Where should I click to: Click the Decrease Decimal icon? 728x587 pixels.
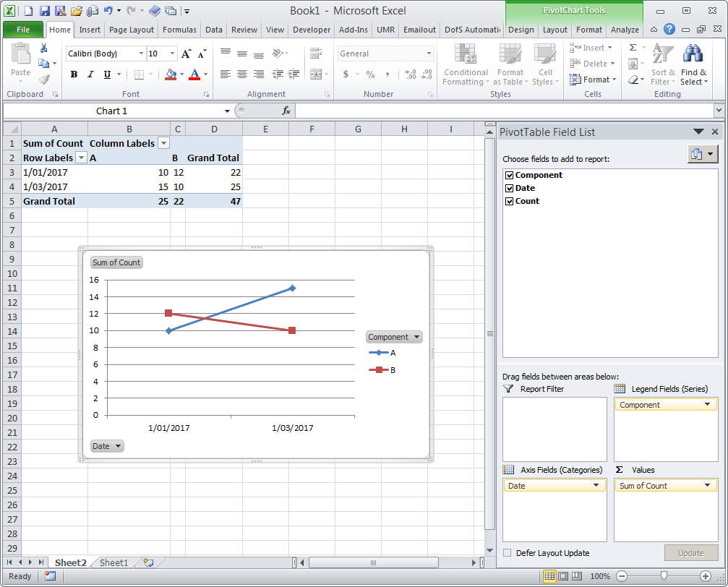[x=427, y=74]
